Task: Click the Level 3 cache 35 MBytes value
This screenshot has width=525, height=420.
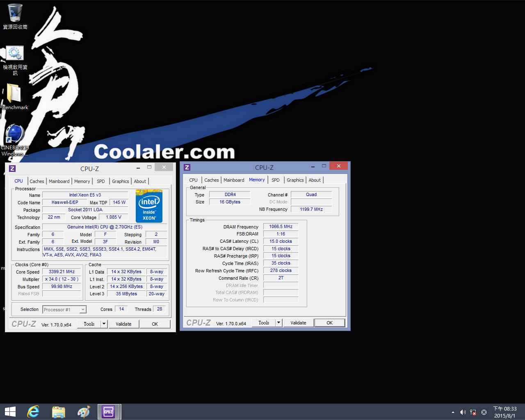Action: 126,294
